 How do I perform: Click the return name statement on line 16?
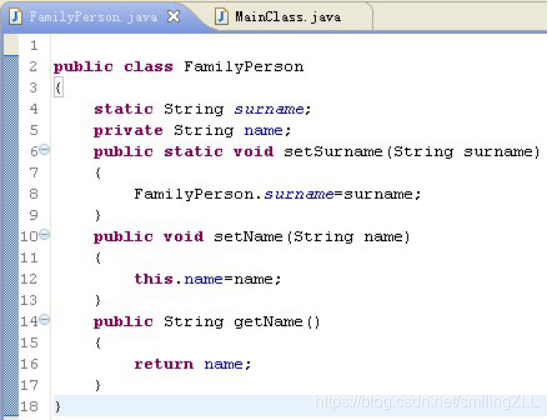193,364
